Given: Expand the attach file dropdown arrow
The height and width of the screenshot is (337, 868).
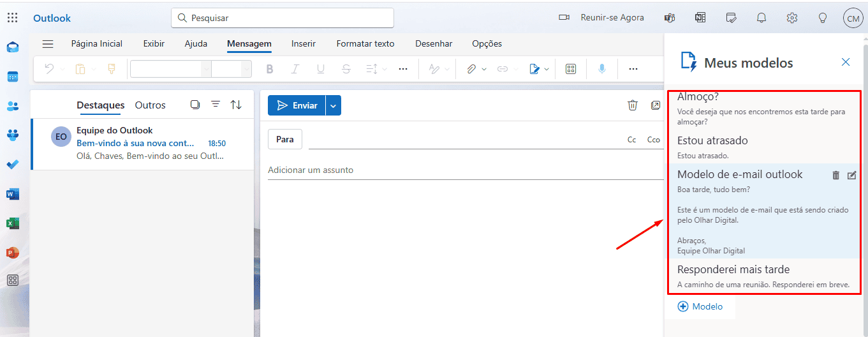Looking at the screenshot, I should click(484, 69).
